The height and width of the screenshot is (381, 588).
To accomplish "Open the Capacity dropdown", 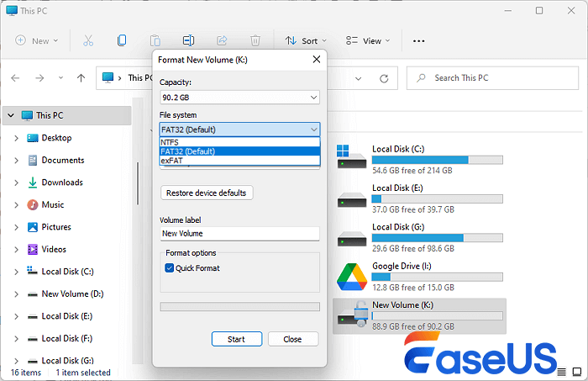I will tap(239, 98).
